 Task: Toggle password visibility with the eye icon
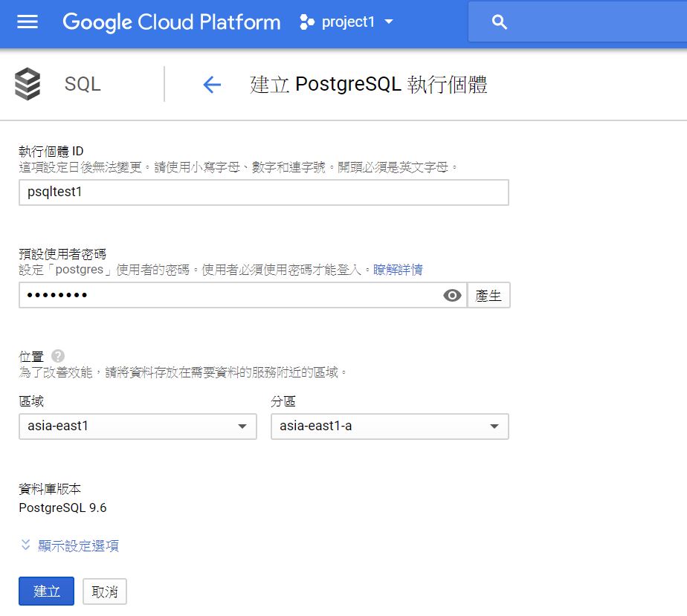pos(451,295)
